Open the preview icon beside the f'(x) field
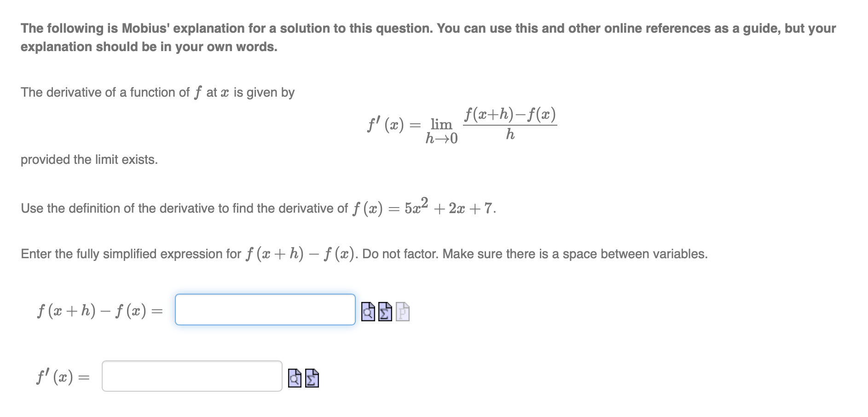 point(295,378)
